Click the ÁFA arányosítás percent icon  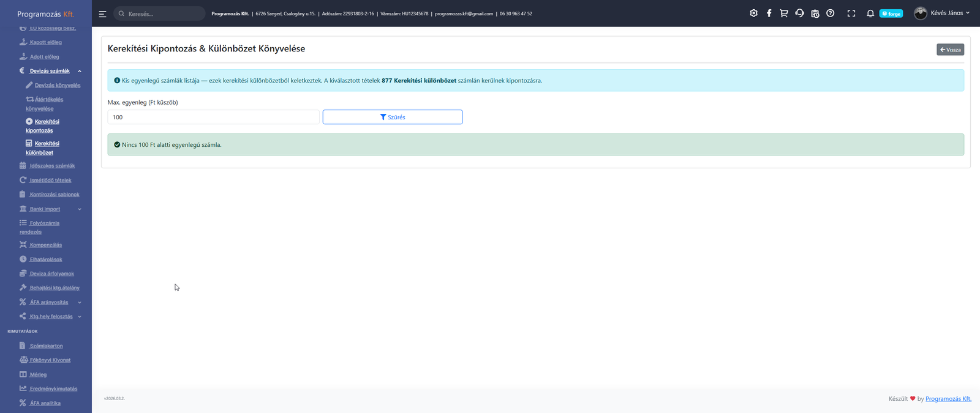tap(23, 302)
